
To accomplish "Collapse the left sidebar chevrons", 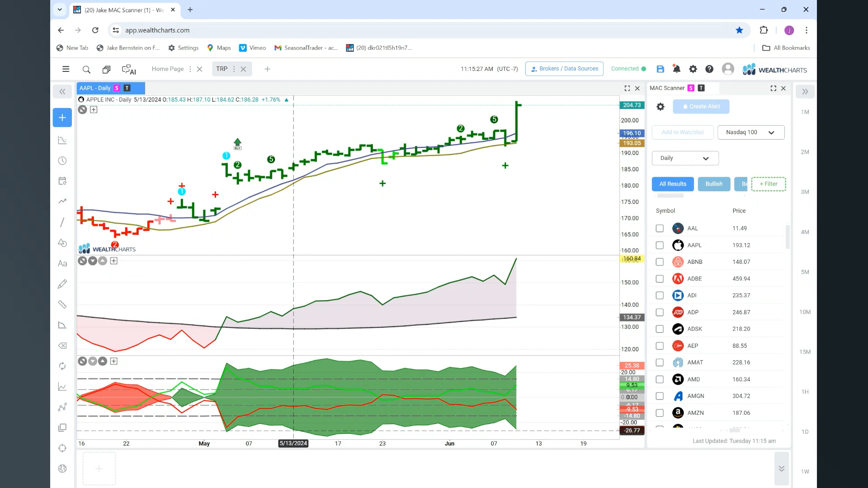I will (62, 91).
